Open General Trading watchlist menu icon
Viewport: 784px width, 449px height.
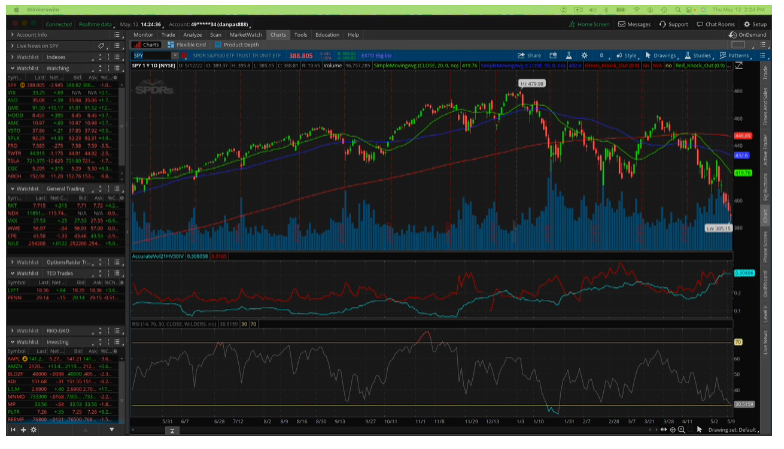click(x=117, y=189)
